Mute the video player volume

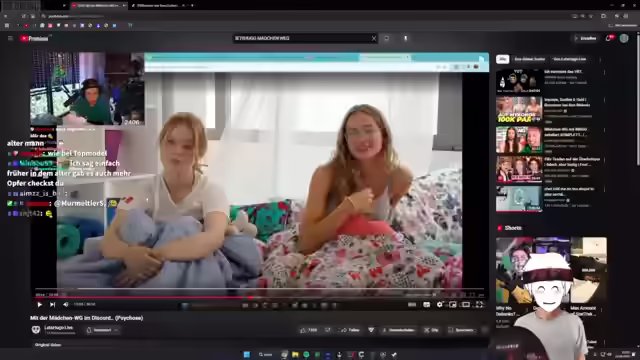[66, 304]
